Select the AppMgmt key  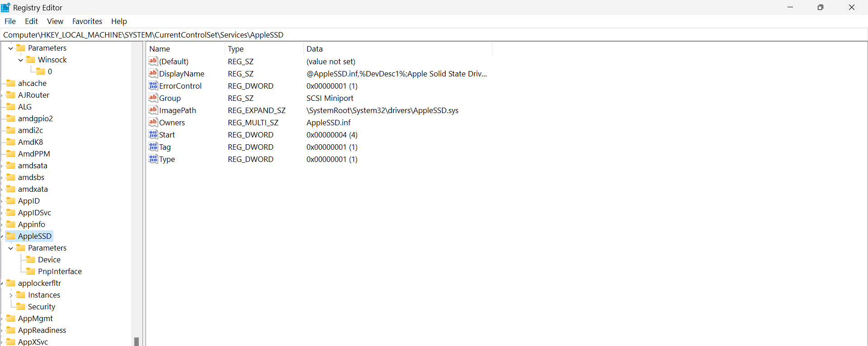point(35,318)
